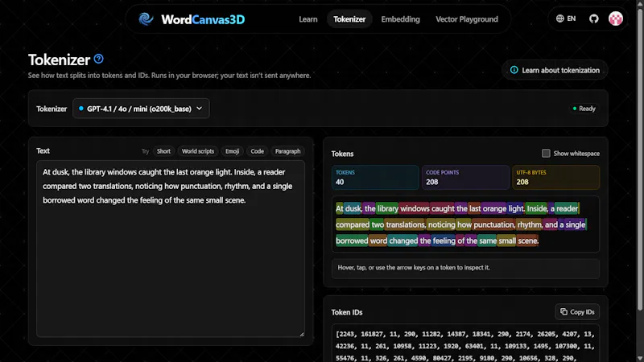Open the GitHub repository icon

point(593,19)
